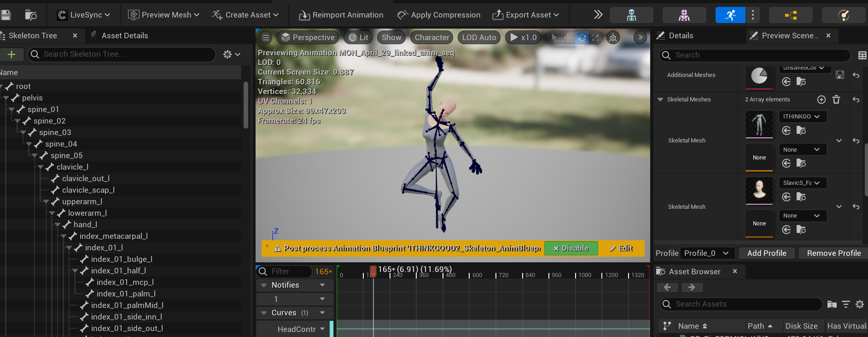Viewport: 868px width, 337px height.
Task: Collapse the hand_l bone node
Action: (58, 225)
